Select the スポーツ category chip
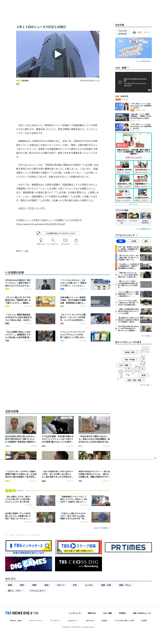Screen dimensions: 157x644 pyautogui.click(x=61, y=585)
